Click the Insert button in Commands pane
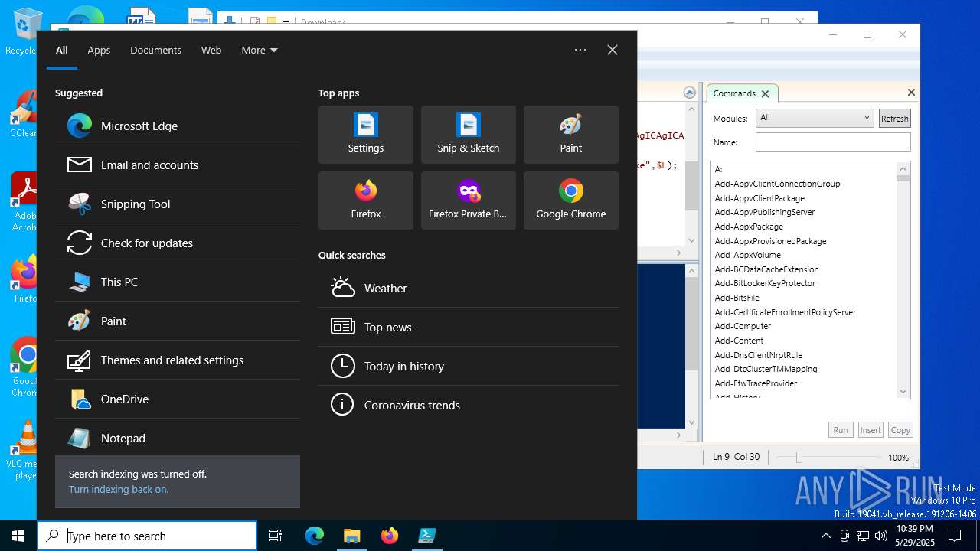 871,430
